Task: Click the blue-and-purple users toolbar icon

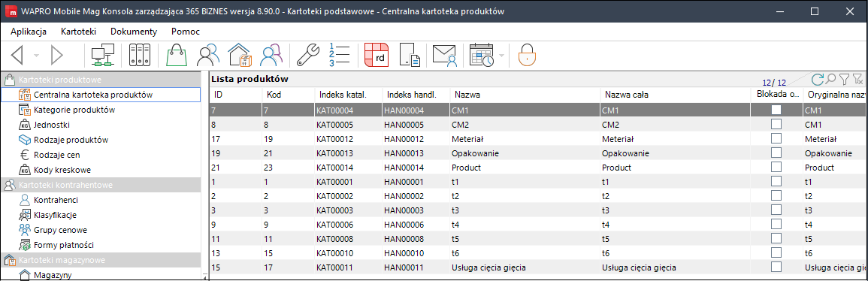Action: click(x=272, y=56)
